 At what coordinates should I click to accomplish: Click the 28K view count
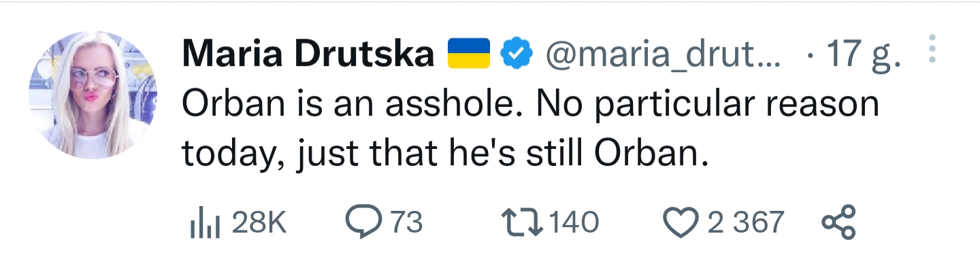[259, 223]
